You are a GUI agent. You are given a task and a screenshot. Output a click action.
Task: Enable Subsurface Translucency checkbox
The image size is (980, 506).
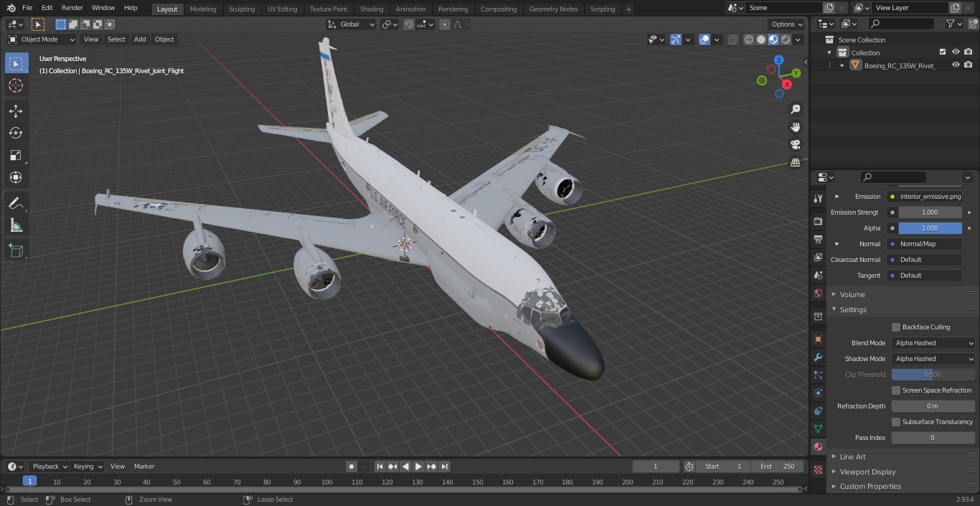(896, 422)
